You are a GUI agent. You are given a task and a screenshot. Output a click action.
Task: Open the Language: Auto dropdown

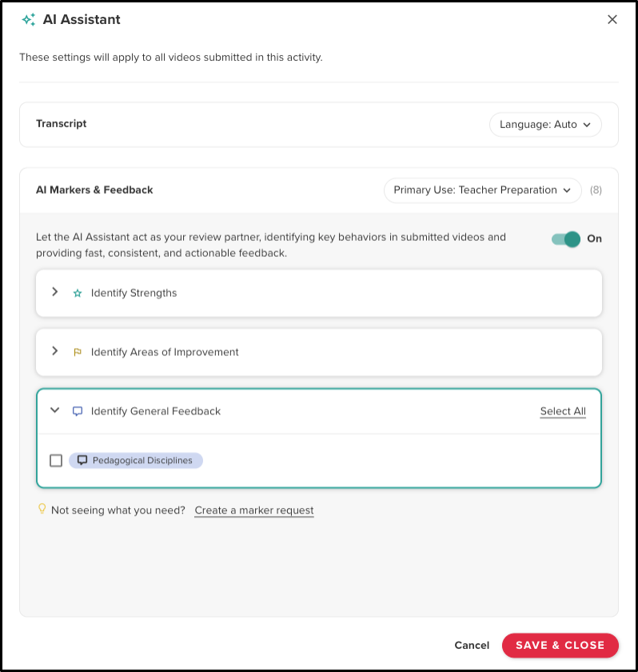coord(545,125)
